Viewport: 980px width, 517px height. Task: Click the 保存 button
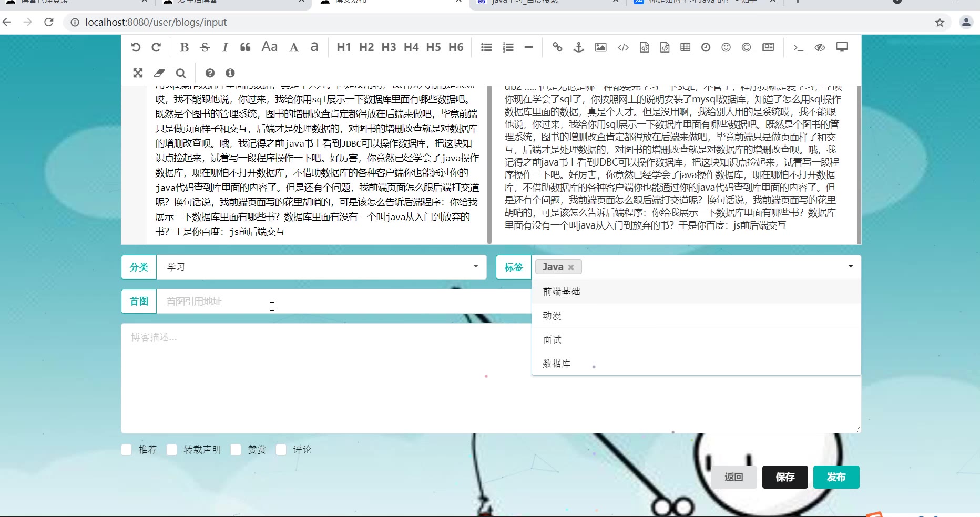pyautogui.click(x=785, y=477)
